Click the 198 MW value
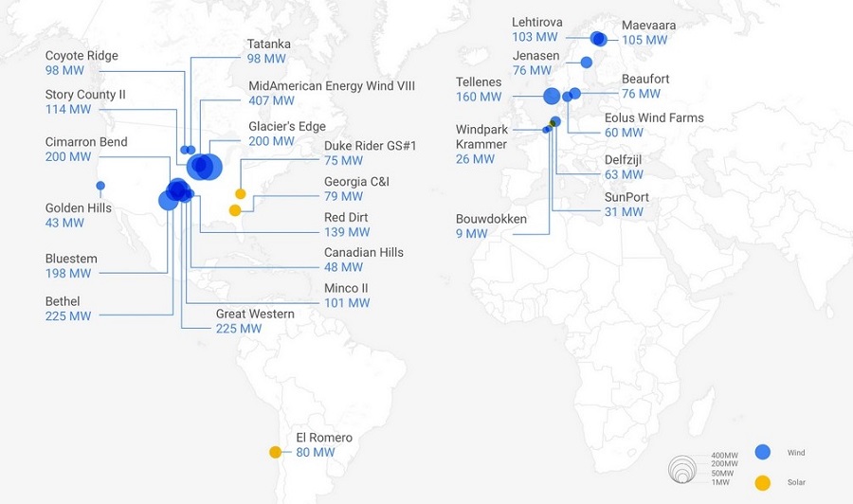Screen dimensions: 853x504 click(68, 274)
